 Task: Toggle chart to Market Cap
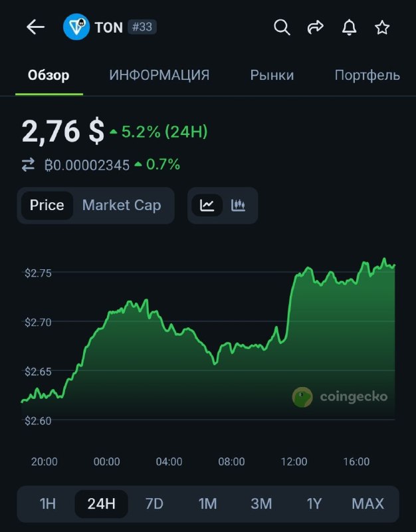pos(122,205)
